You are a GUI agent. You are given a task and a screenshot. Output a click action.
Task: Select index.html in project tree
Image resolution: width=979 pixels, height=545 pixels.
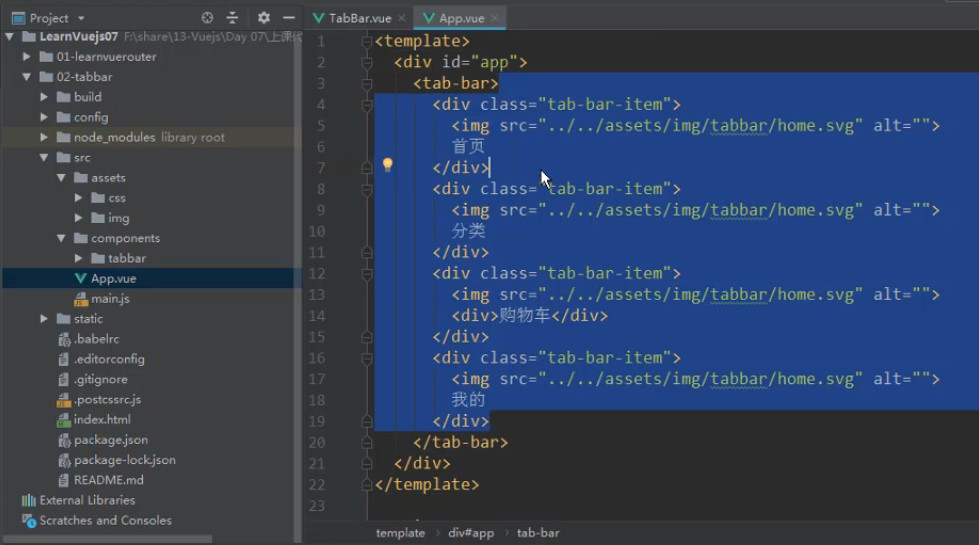pos(102,420)
